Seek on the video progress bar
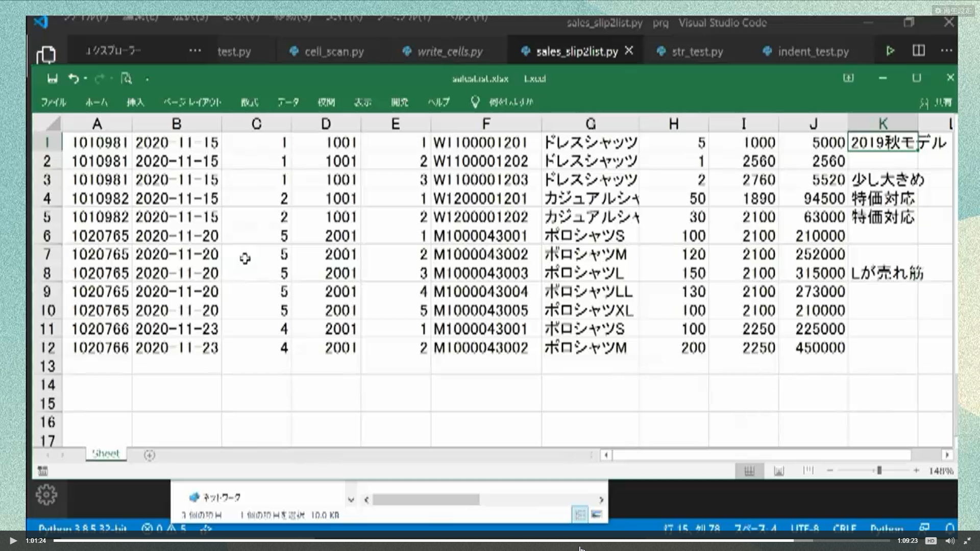This screenshot has width=980, height=551. 472,541
